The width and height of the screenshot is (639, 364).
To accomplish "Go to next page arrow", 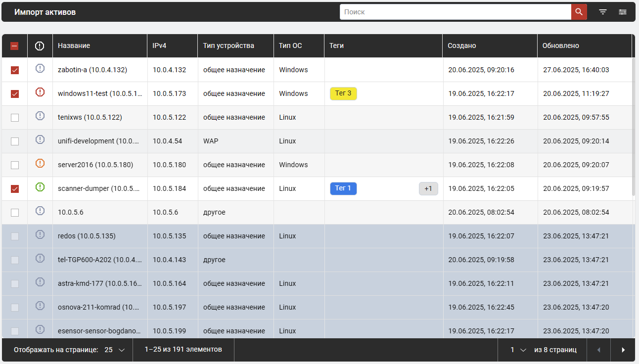I will pos(623,350).
